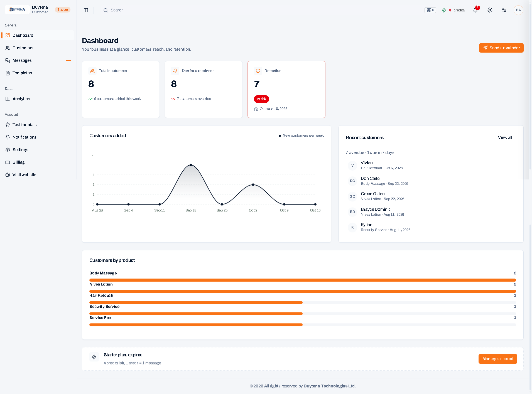This screenshot has width=532, height=394.
Task: Open the BA user avatar menu
Action: point(518,10)
